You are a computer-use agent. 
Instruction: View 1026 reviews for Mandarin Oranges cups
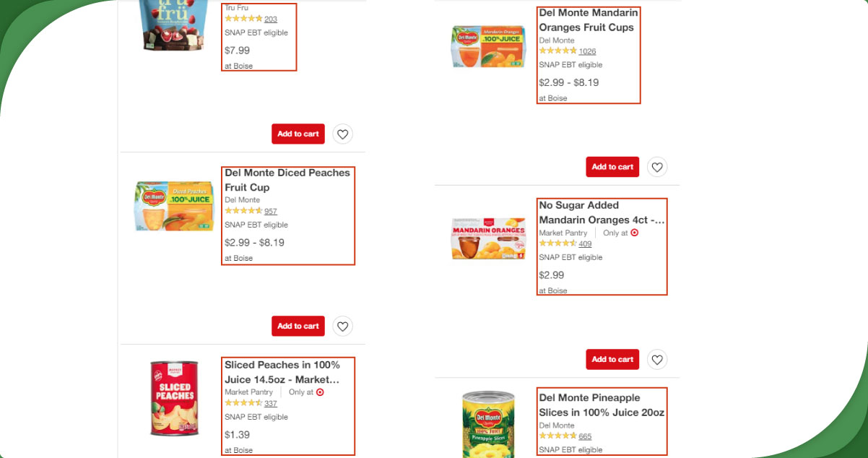587,51
